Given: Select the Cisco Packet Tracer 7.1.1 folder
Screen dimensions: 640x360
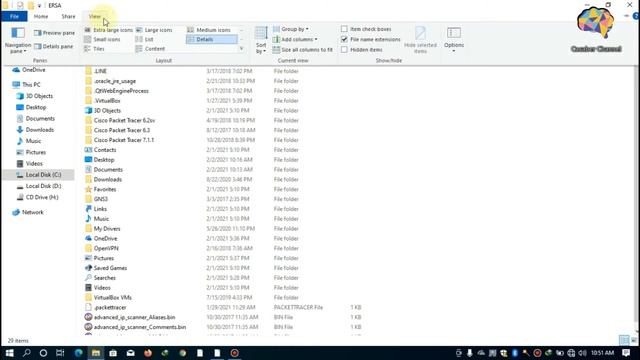Looking at the screenshot, I should [119, 140].
